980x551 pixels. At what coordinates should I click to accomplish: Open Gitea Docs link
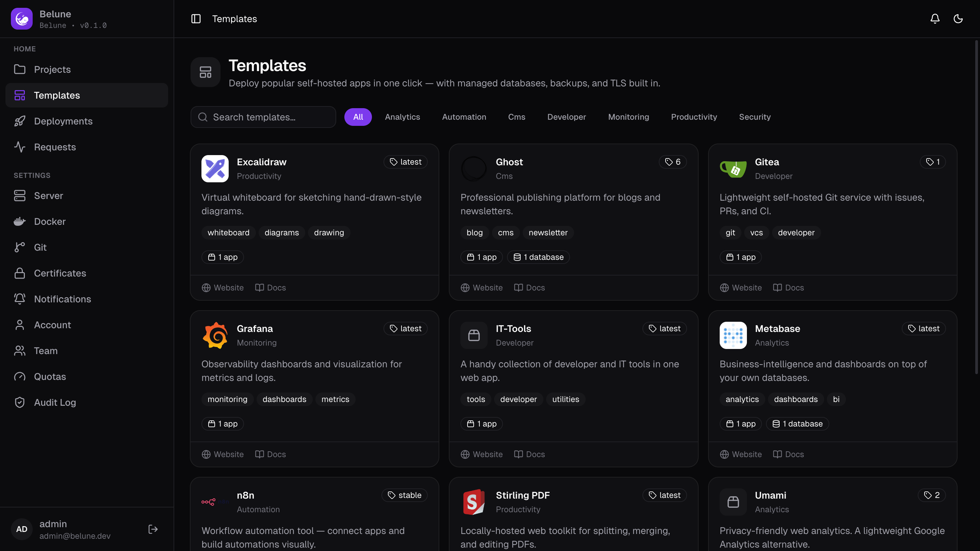[x=789, y=288]
